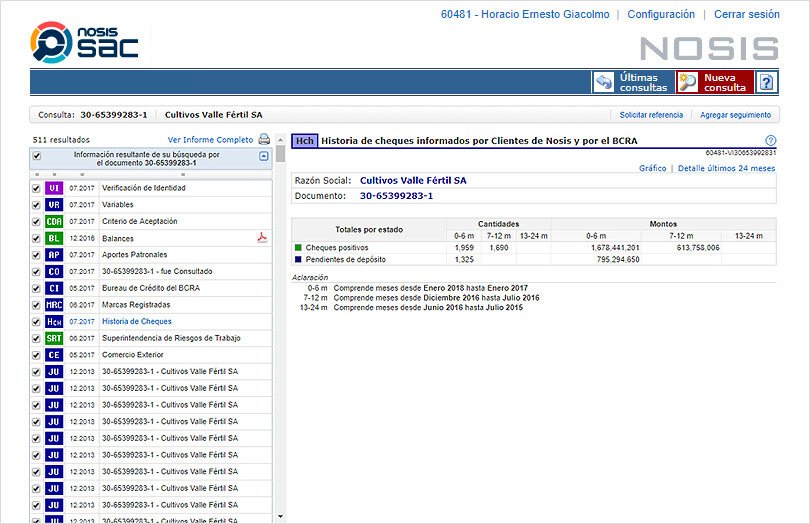
Task: Open Historia de Cheques in the results list
Action: 136,321
